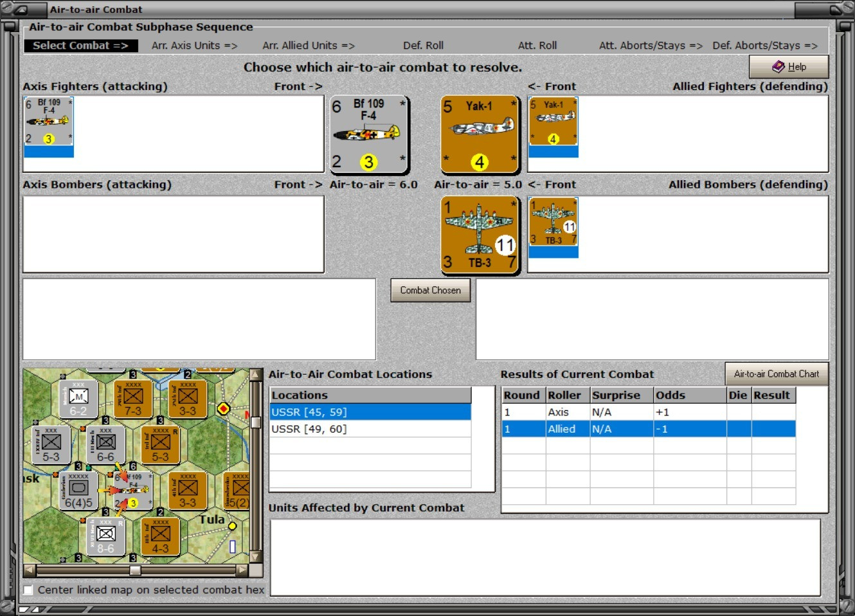This screenshot has height=616, width=855.
Task: Open the Help button
Action: click(x=789, y=66)
